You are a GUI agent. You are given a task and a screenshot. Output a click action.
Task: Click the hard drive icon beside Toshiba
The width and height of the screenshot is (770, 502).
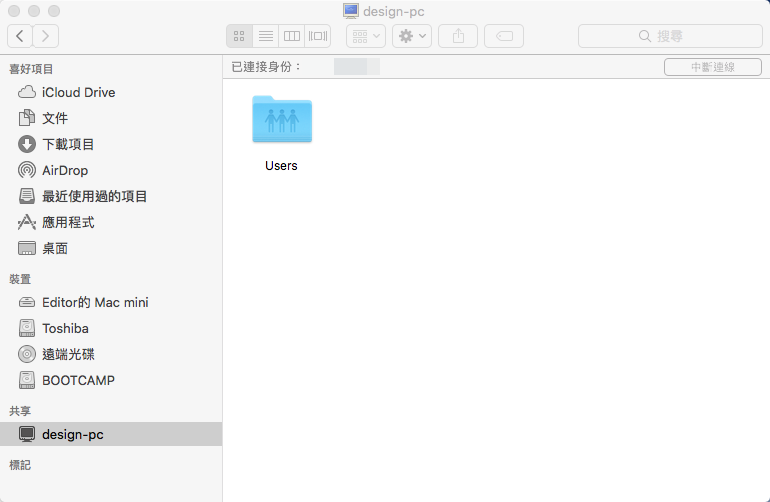pyautogui.click(x=27, y=328)
